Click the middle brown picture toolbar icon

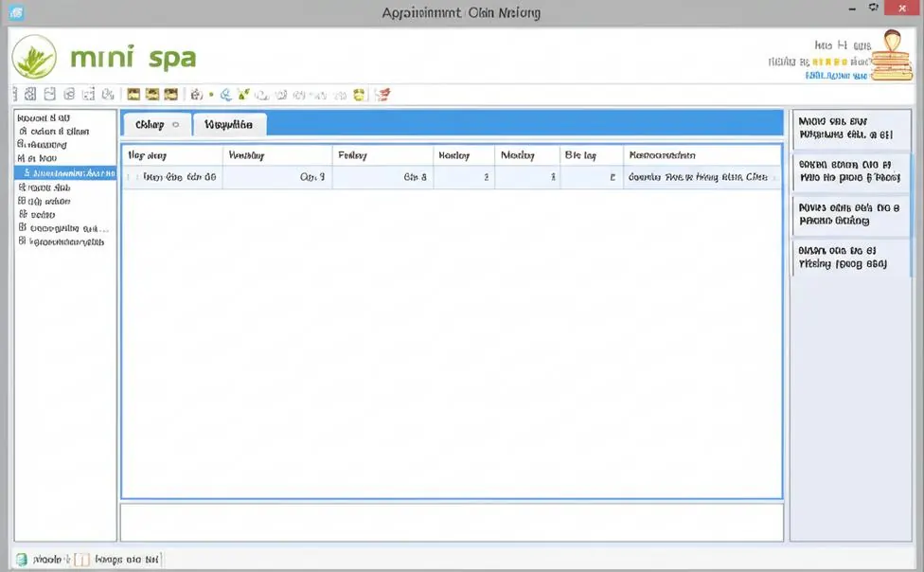click(152, 95)
